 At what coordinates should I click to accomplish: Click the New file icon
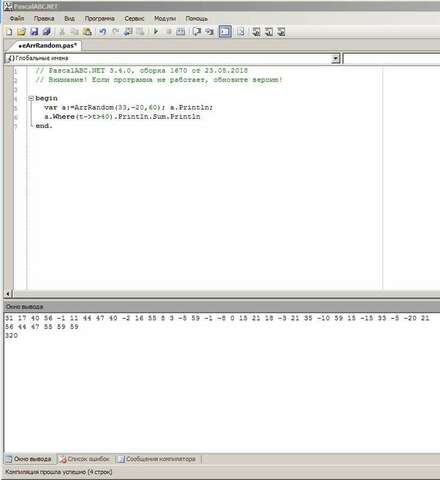coord(9,32)
